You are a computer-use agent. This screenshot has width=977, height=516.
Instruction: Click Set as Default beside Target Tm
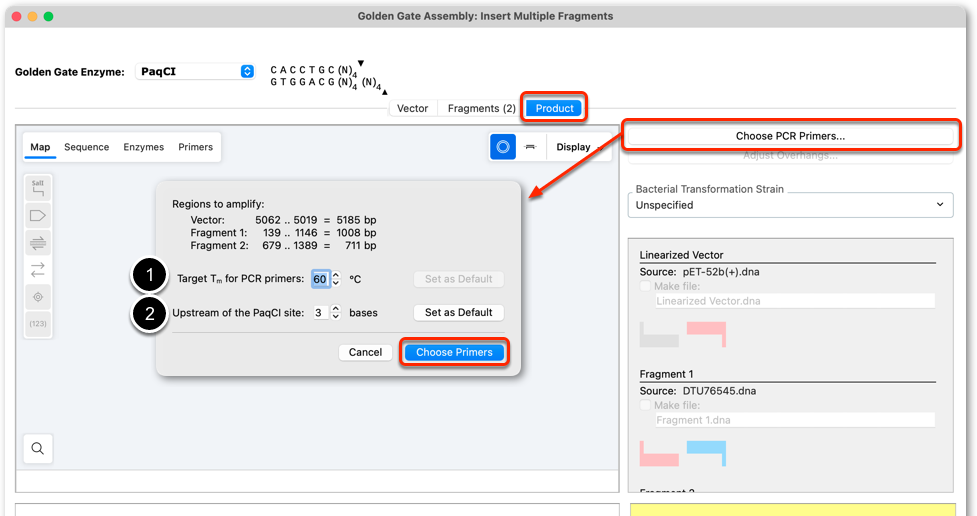point(459,279)
